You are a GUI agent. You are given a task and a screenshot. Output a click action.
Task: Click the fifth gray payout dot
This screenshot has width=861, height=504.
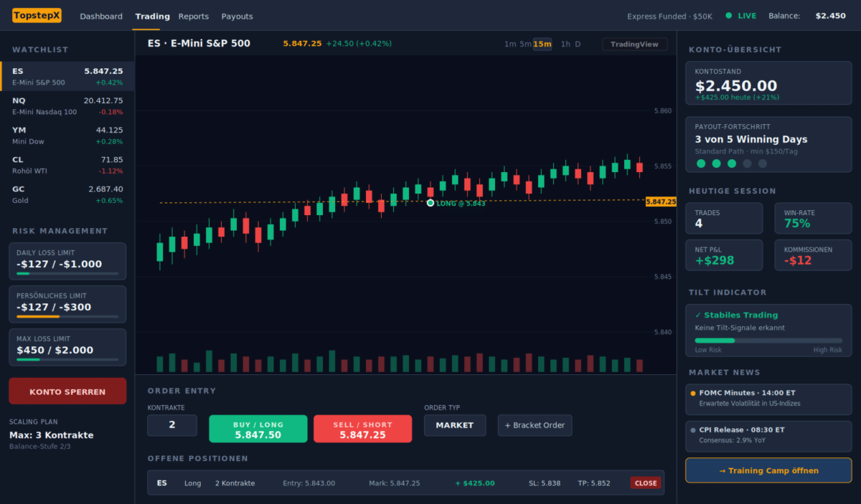click(x=763, y=163)
